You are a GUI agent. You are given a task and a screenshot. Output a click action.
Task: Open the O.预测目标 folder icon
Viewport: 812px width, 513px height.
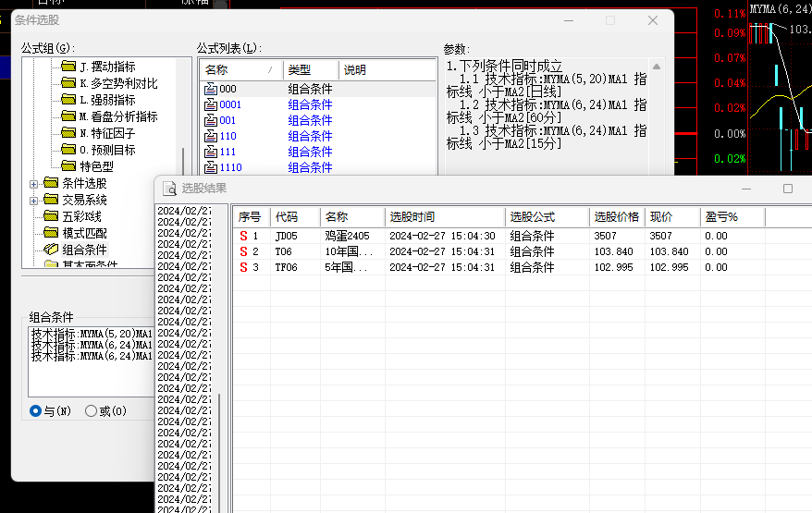(x=68, y=150)
